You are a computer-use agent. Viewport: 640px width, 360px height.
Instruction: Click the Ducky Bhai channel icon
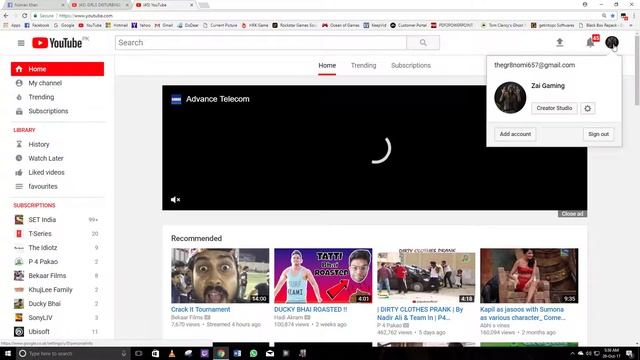19,304
